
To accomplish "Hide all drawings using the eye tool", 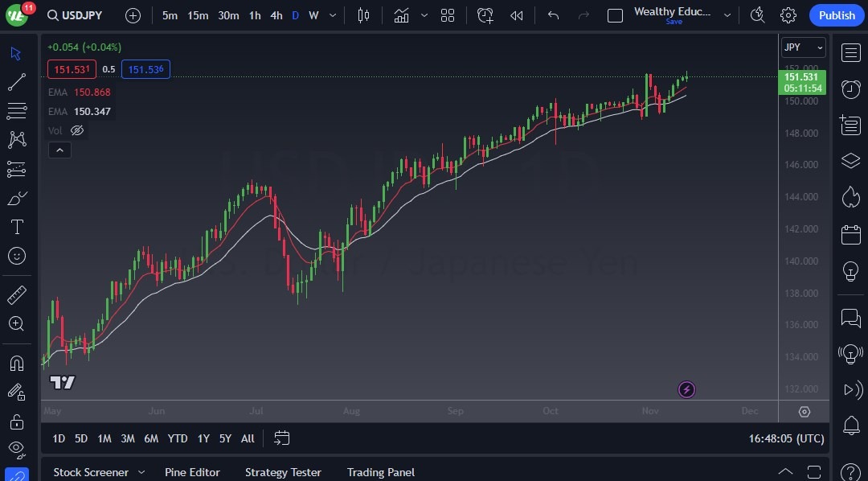I will pyautogui.click(x=14, y=450).
